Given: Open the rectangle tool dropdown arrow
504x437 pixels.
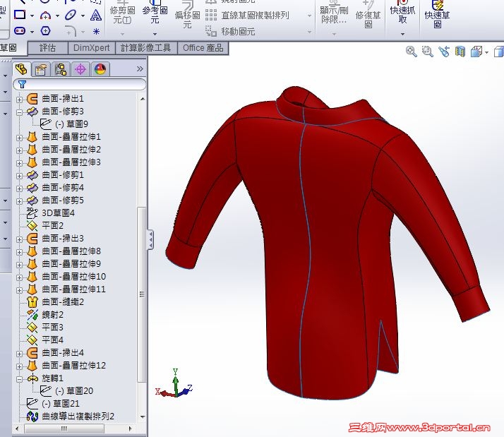Looking at the screenshot, I should 32,16.
